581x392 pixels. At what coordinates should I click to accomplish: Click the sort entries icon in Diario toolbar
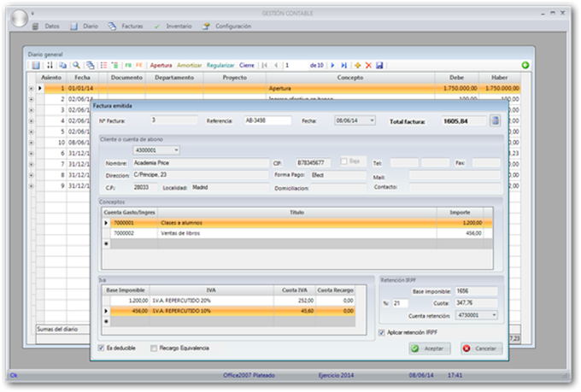(x=50, y=65)
